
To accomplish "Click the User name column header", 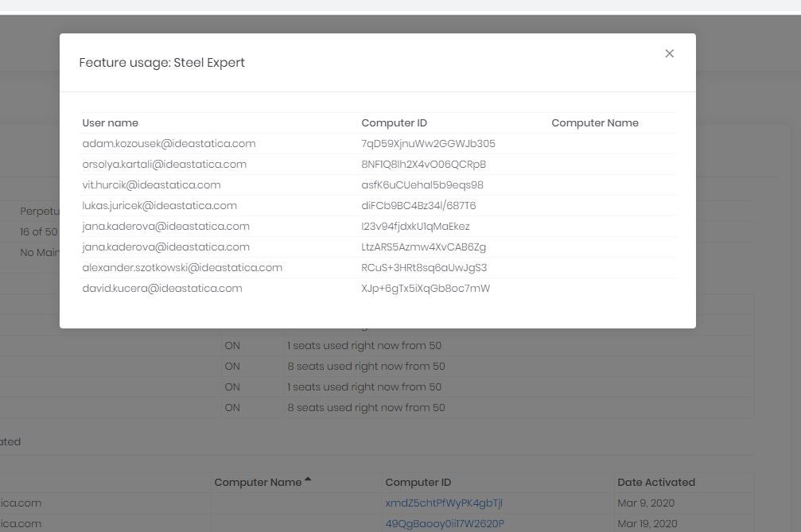I will (110, 123).
